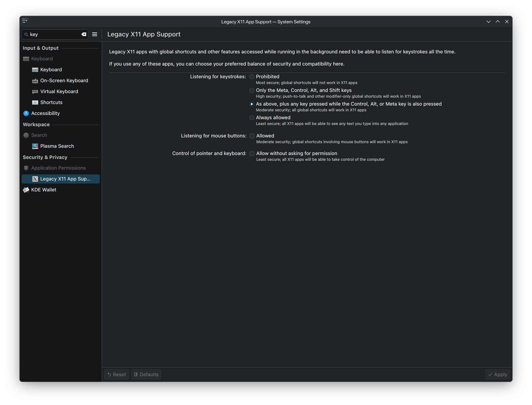Select Legacy X11 App Support sidebar entry
Viewport: 532px width, 405px height.
pos(61,179)
